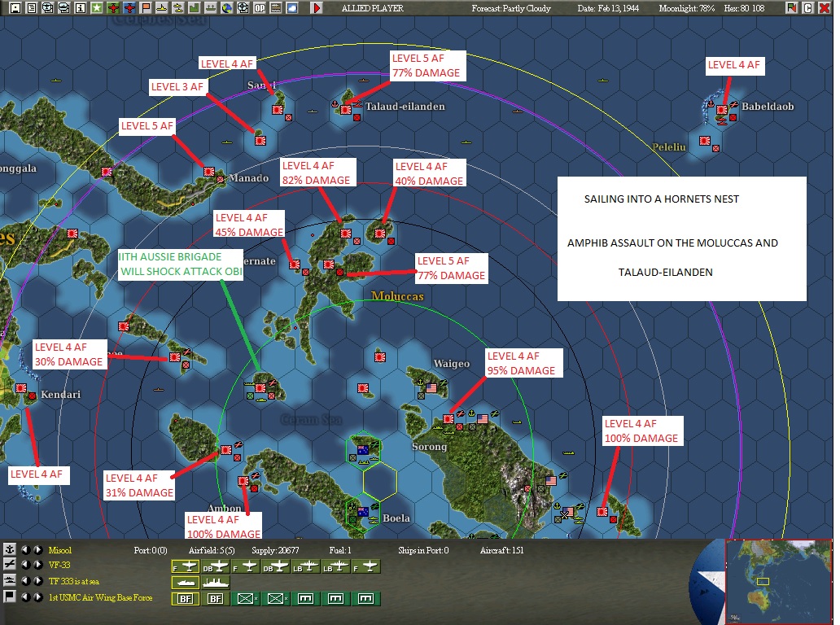This screenshot has width=840, height=625.
Task: Click the 'Aircraft: 151' readout
Action: (502, 550)
